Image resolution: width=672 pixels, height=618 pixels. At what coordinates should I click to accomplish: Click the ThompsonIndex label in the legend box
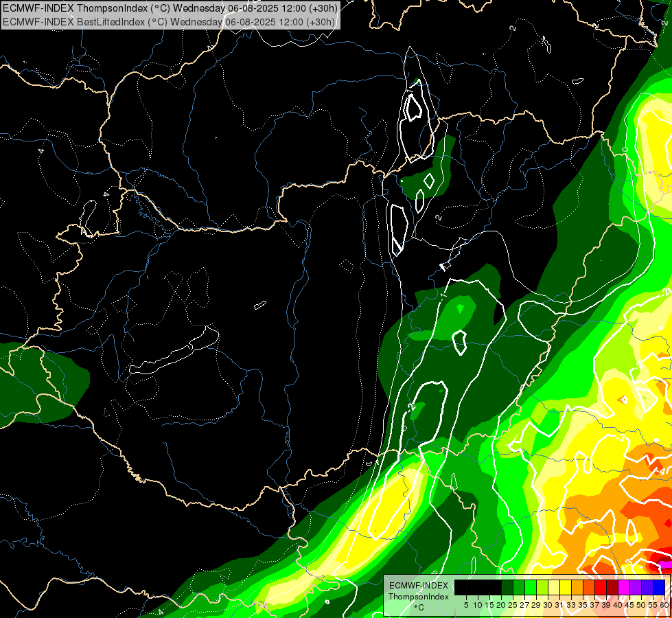coord(419,597)
